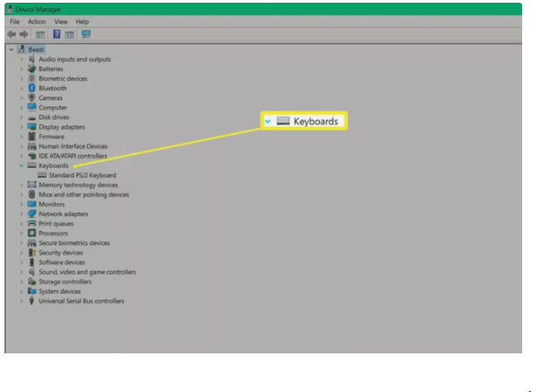
Task: Click the Processors icon
Action: [x=31, y=233]
